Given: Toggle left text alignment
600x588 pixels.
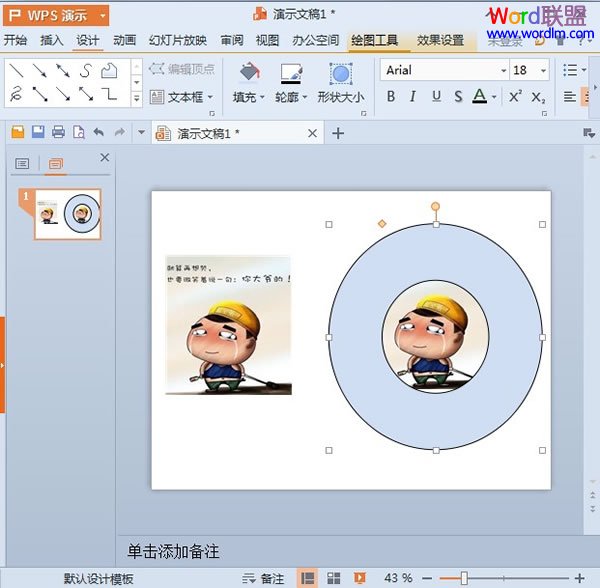Looking at the screenshot, I should 570,96.
